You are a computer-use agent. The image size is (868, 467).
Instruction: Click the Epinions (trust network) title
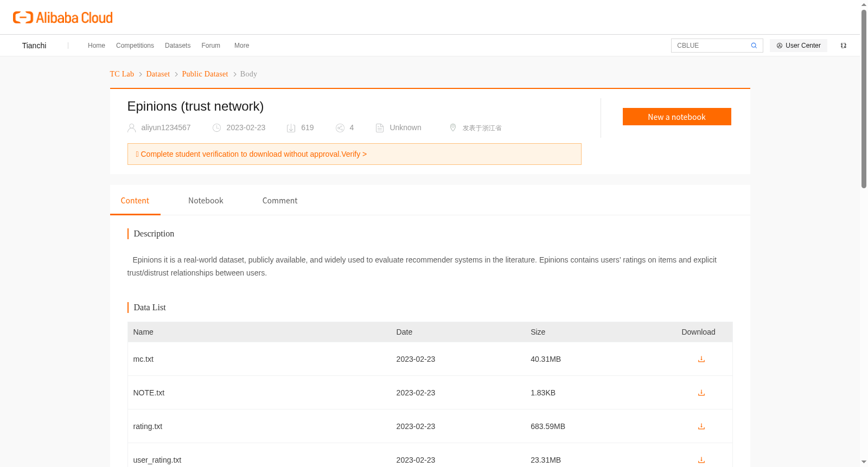point(195,106)
